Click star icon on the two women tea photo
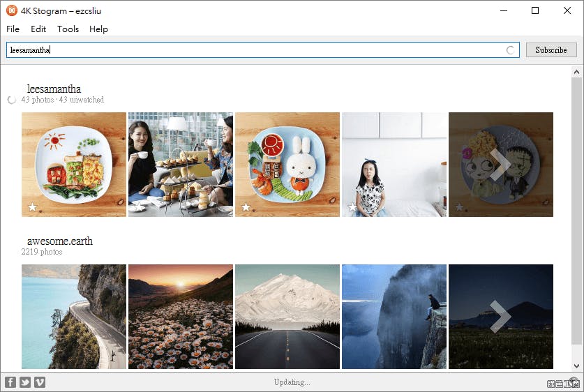The height and width of the screenshot is (392, 584). pos(139,207)
